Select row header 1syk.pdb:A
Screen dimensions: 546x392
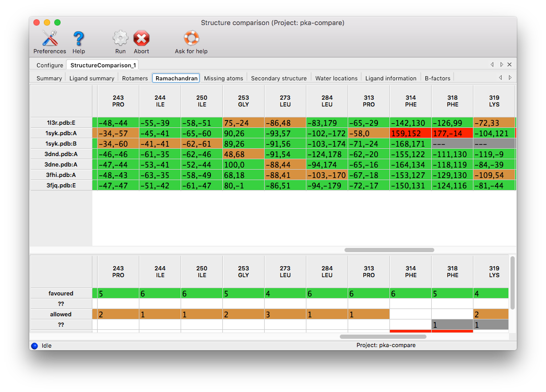[61, 133]
